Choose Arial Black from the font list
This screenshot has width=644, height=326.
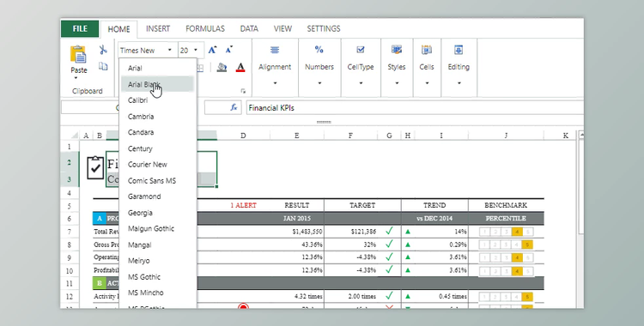coord(157,84)
